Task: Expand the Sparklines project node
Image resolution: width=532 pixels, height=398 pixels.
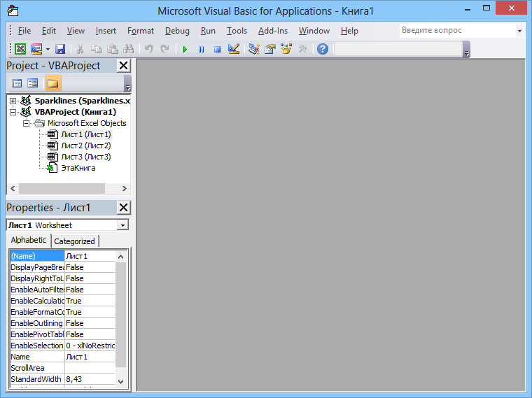Action: (13, 101)
